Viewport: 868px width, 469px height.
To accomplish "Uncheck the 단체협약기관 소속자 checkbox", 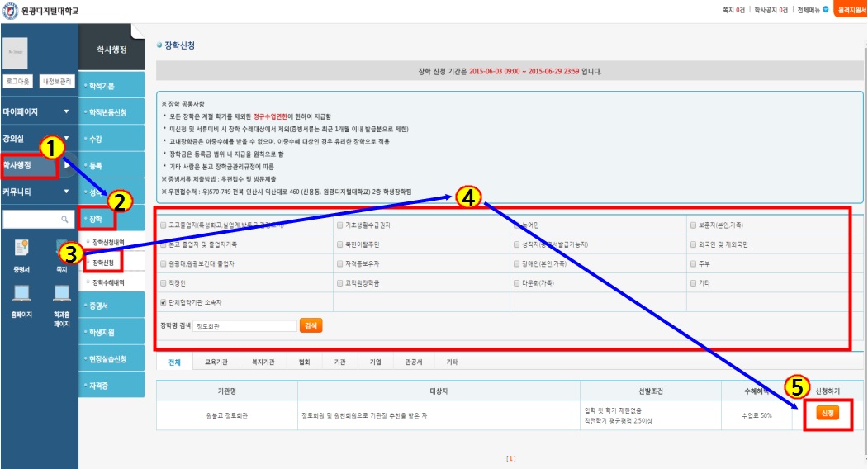I will (x=164, y=302).
